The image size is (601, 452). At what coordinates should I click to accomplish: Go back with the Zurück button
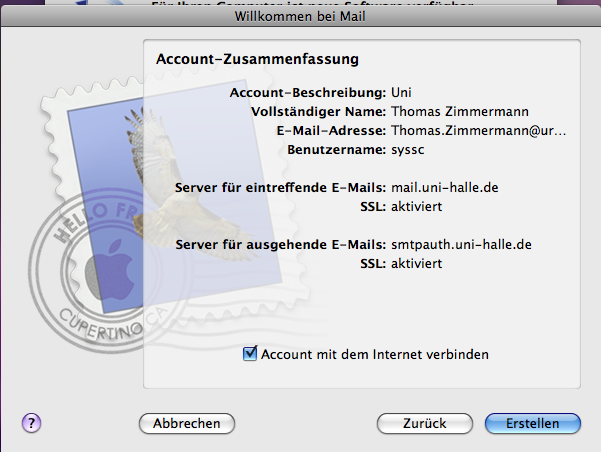coord(425,423)
